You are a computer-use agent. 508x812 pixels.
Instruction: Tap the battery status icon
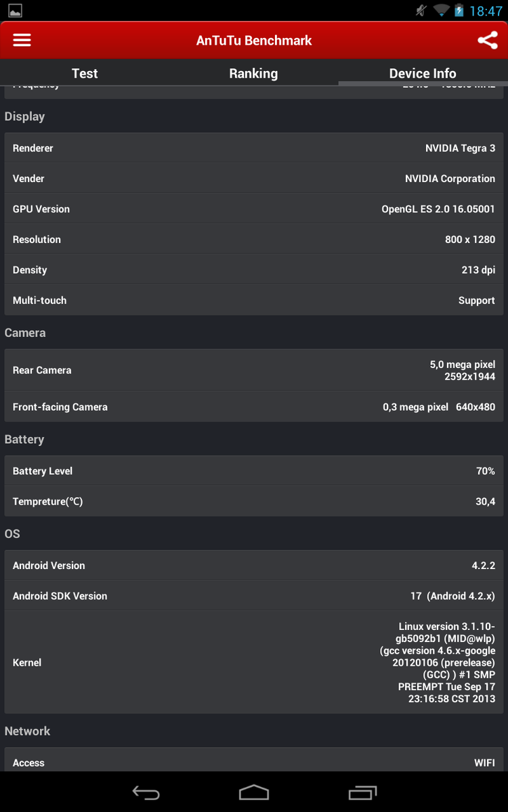(x=459, y=11)
